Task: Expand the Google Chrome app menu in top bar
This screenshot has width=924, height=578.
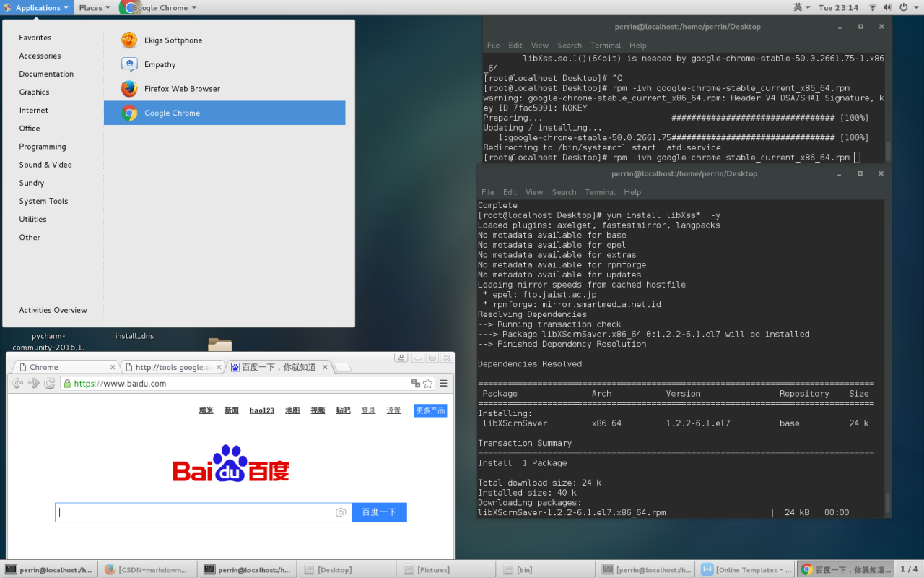Action: 159,7
